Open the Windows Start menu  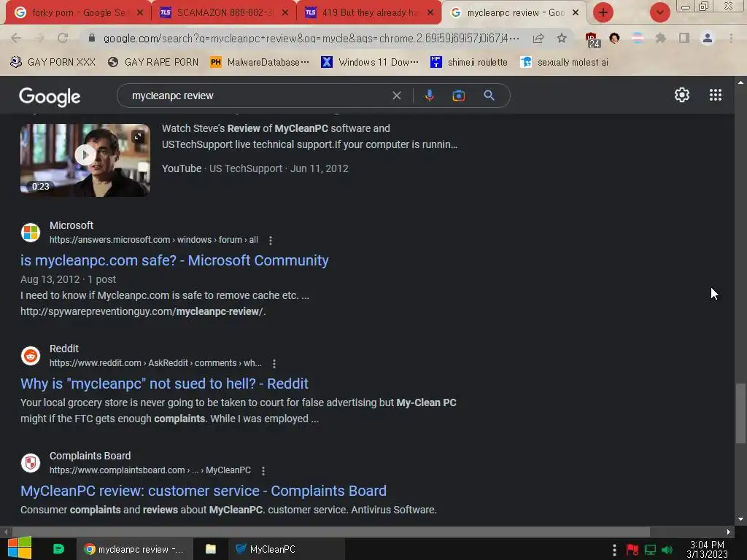pyautogui.click(x=19, y=548)
